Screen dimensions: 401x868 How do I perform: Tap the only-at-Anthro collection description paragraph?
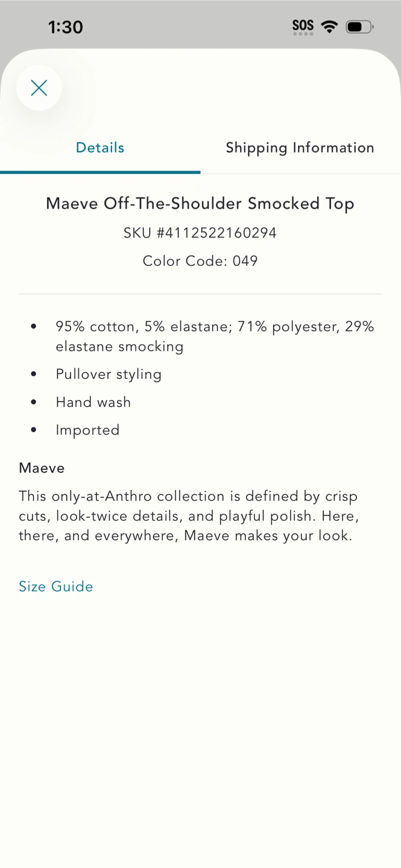click(189, 516)
